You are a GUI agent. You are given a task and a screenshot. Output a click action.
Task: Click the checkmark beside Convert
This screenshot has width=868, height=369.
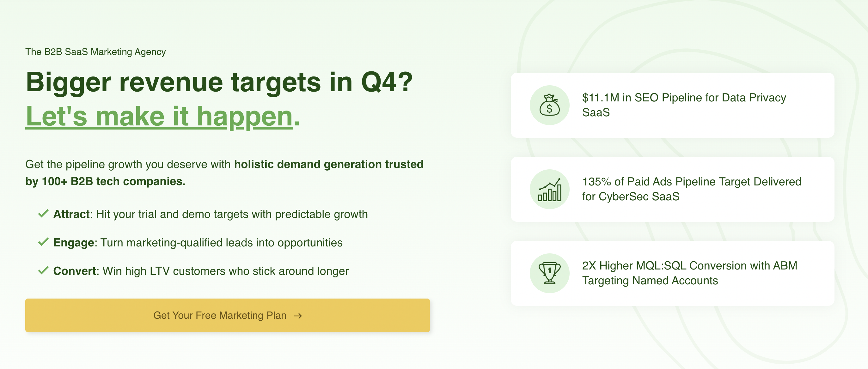click(x=44, y=270)
